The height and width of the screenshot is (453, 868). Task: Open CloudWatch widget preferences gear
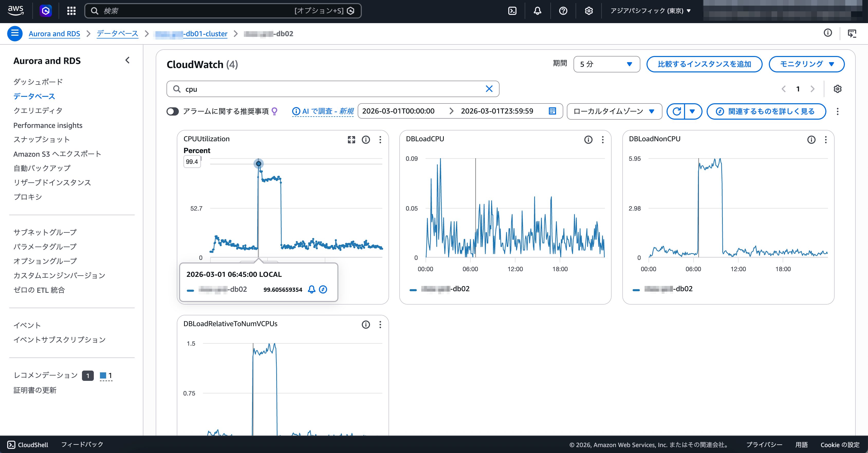click(x=837, y=89)
